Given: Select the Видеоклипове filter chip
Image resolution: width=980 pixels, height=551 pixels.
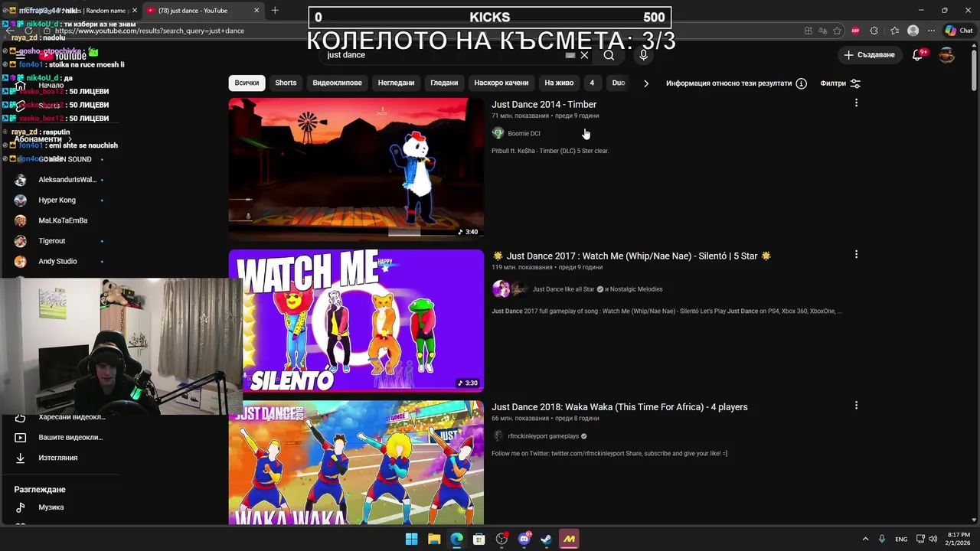Looking at the screenshot, I should (337, 83).
